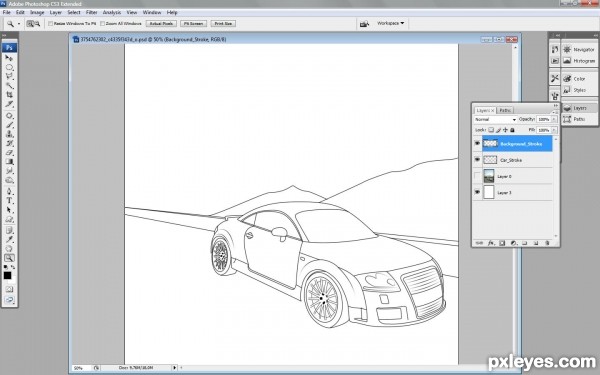
Task: Click the delete layer trash icon
Action: click(547, 243)
